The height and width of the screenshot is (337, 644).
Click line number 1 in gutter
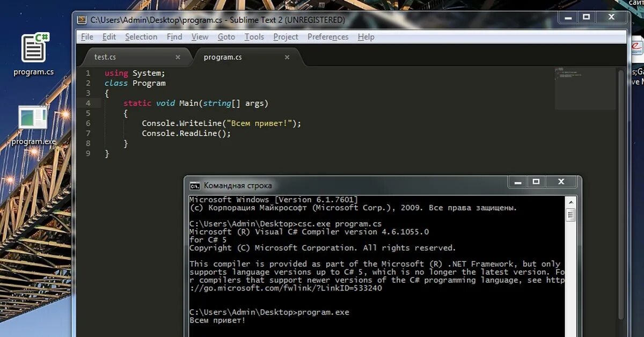click(88, 73)
